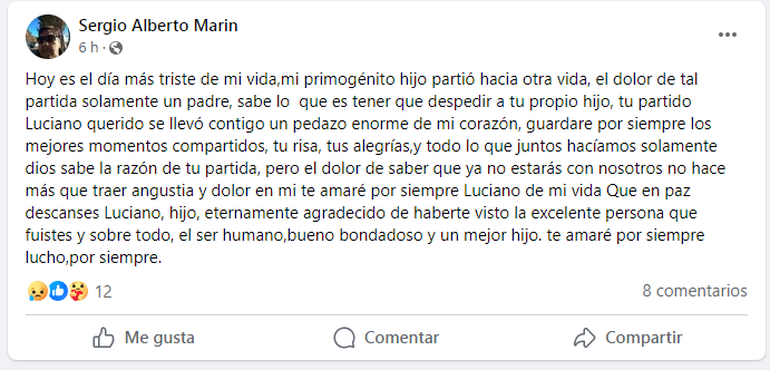Click the public globe privacy icon
770x370 pixels.
[x=116, y=48]
